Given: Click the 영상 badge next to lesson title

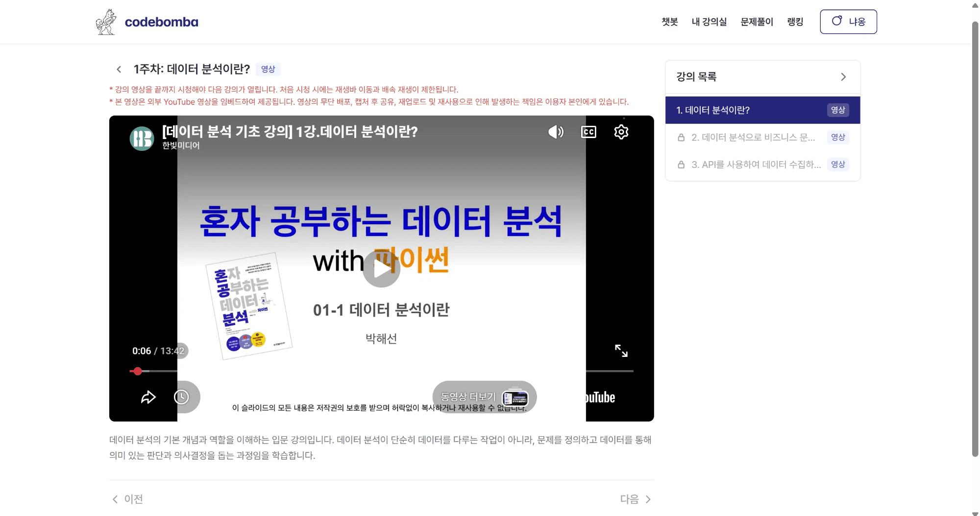Looking at the screenshot, I should pyautogui.click(x=268, y=69).
